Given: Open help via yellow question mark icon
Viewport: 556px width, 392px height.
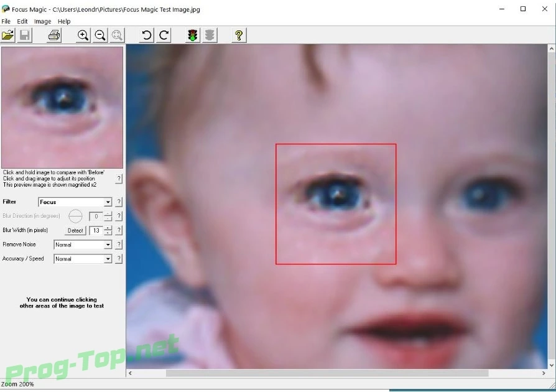Looking at the screenshot, I should [x=239, y=35].
